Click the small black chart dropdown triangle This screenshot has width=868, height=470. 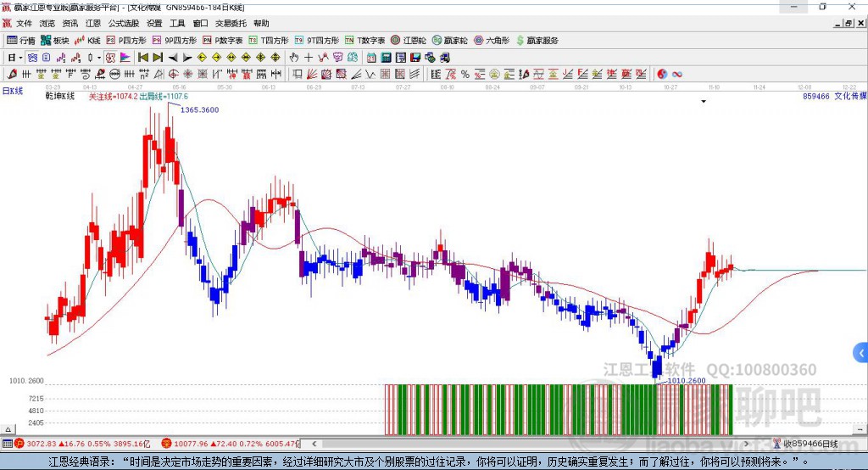click(704, 102)
